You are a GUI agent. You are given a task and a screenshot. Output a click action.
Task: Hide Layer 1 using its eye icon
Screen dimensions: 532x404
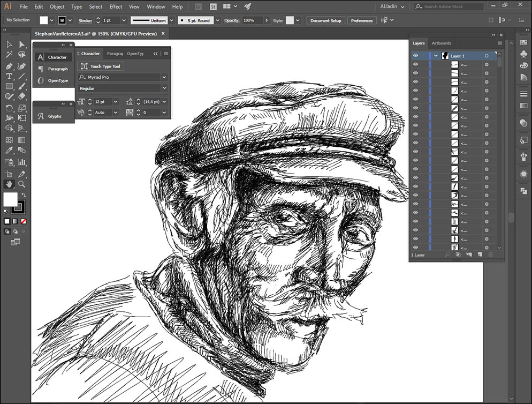415,56
